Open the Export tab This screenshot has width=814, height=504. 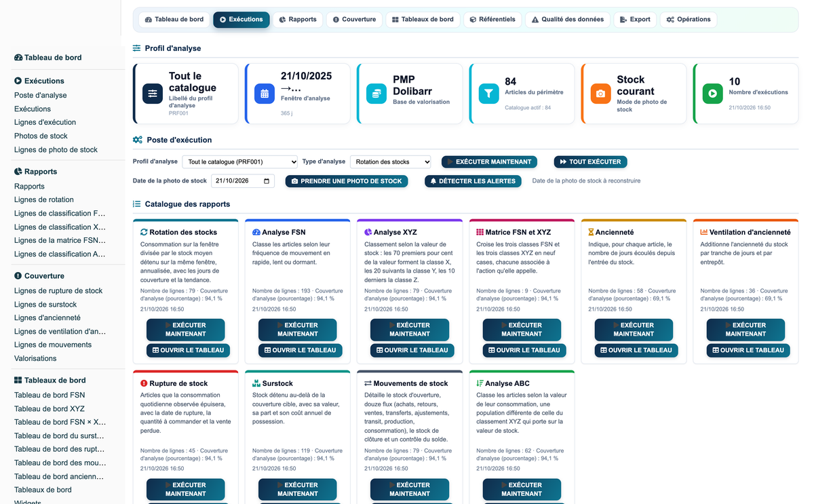click(635, 20)
